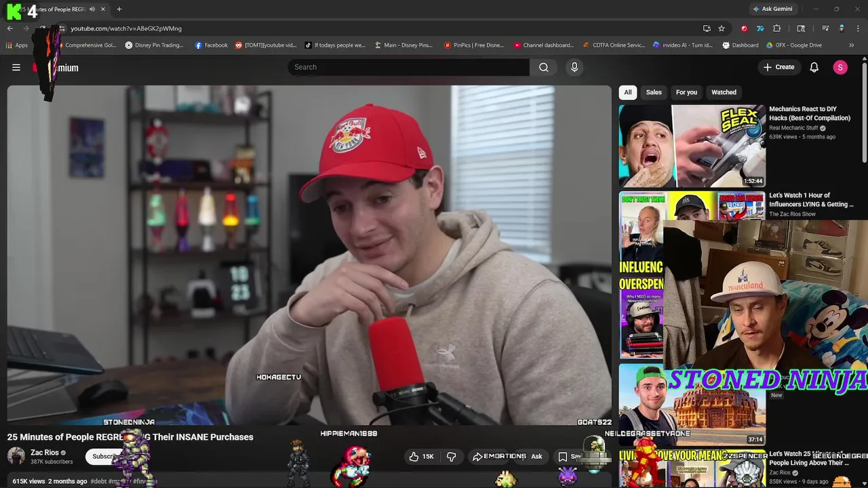
Task: Select the Watched filter chip
Action: click(x=724, y=92)
